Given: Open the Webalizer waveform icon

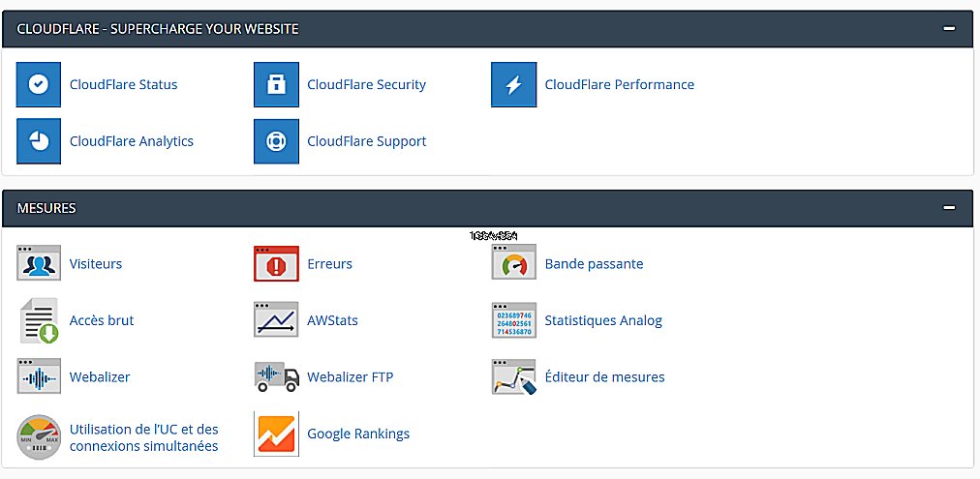Looking at the screenshot, I should tap(39, 376).
